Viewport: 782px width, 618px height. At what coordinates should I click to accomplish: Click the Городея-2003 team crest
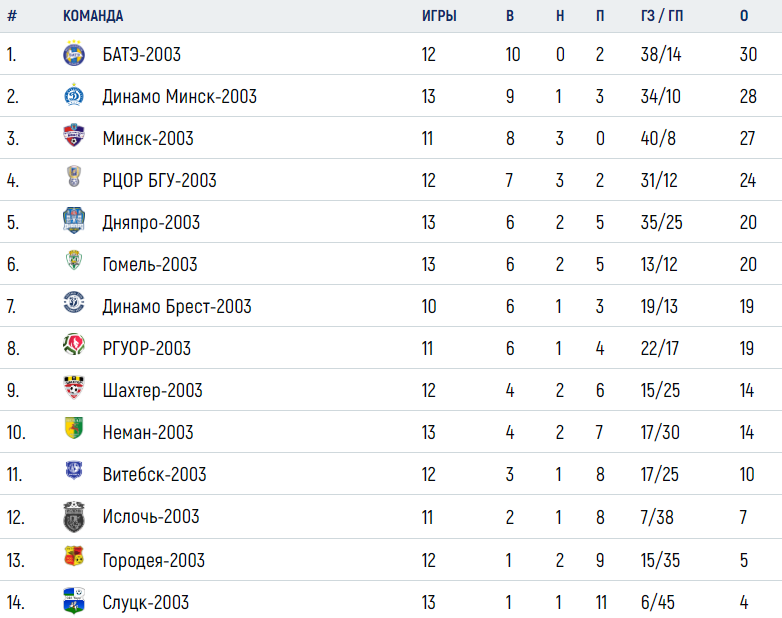click(74, 557)
